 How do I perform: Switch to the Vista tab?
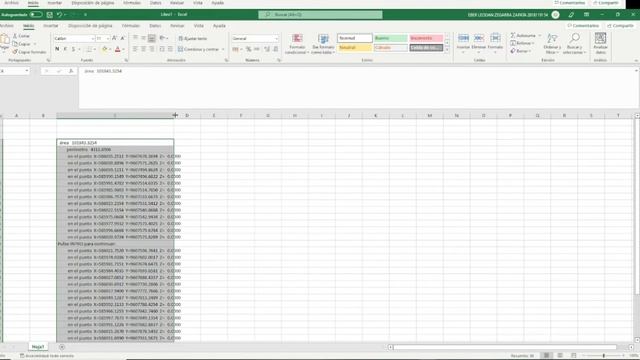[x=199, y=26]
